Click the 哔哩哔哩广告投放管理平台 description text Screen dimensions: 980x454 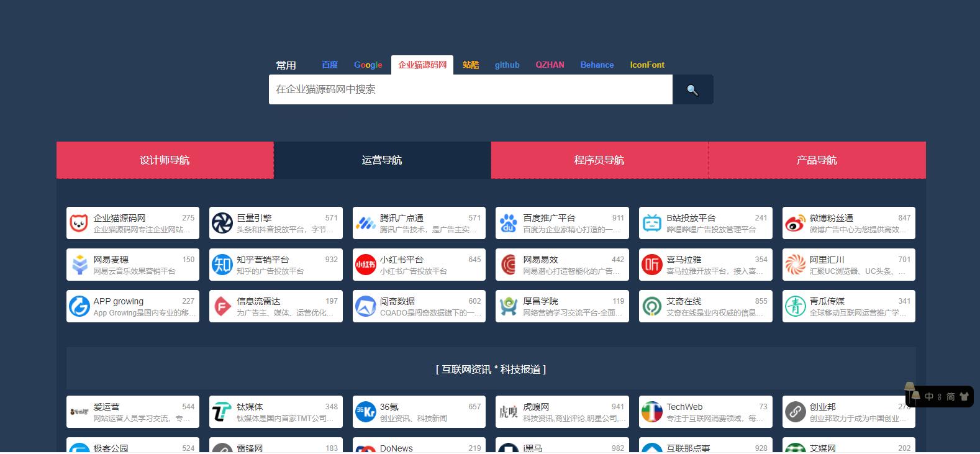(x=711, y=230)
